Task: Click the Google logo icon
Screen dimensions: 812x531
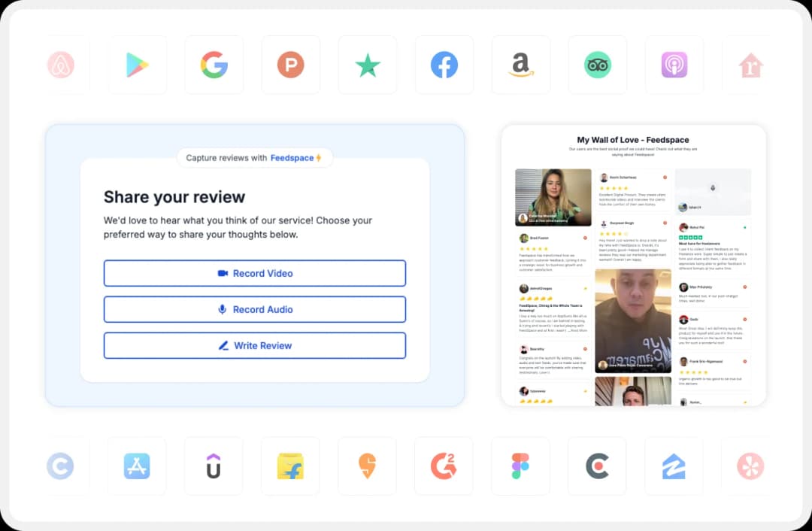Action: pyautogui.click(x=214, y=65)
